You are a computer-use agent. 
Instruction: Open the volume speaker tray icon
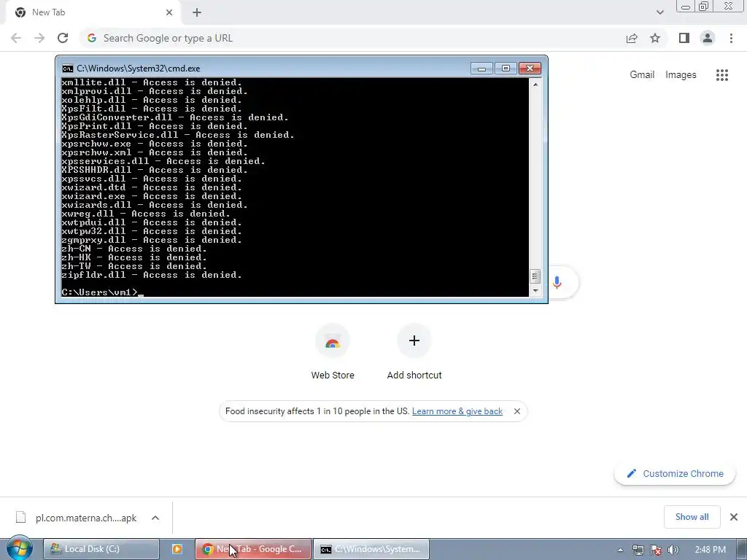[x=673, y=550]
